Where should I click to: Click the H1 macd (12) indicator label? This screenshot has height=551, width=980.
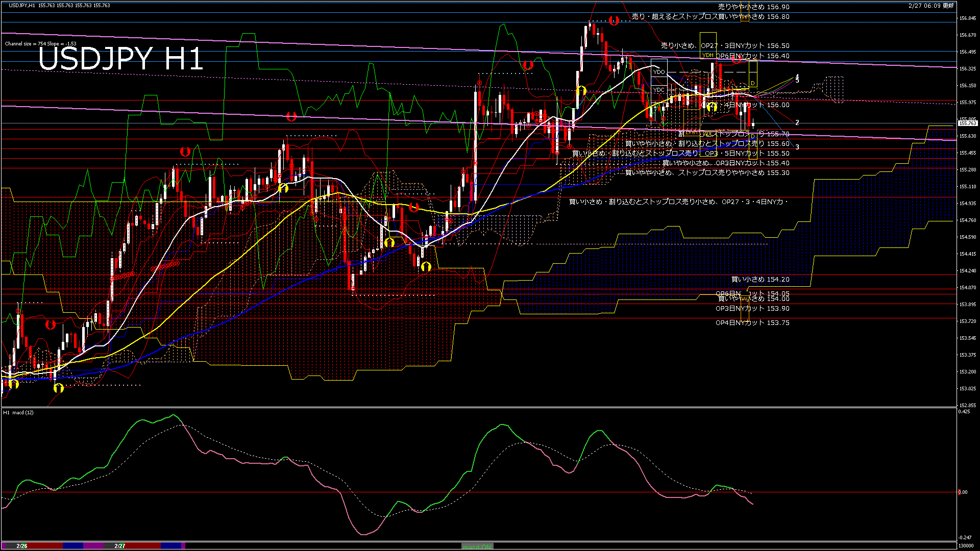[x=19, y=412]
